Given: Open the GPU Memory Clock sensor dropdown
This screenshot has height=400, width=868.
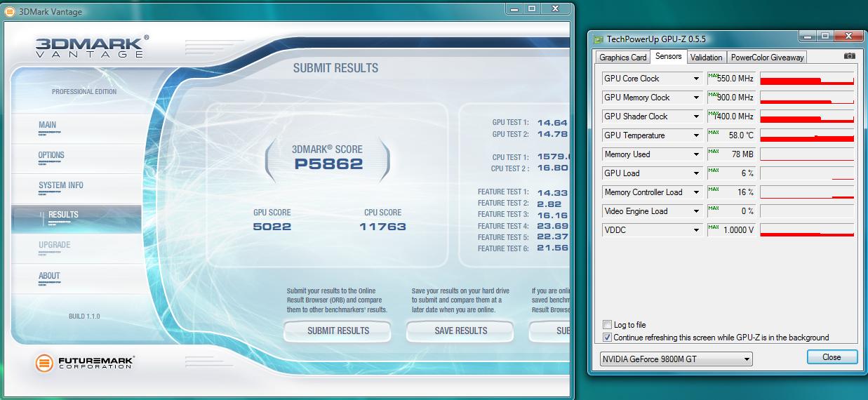Looking at the screenshot, I should [x=696, y=98].
